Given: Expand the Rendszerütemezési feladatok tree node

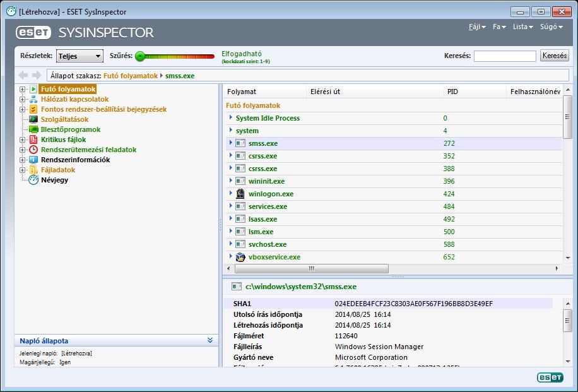Looking at the screenshot, I should [23, 150].
